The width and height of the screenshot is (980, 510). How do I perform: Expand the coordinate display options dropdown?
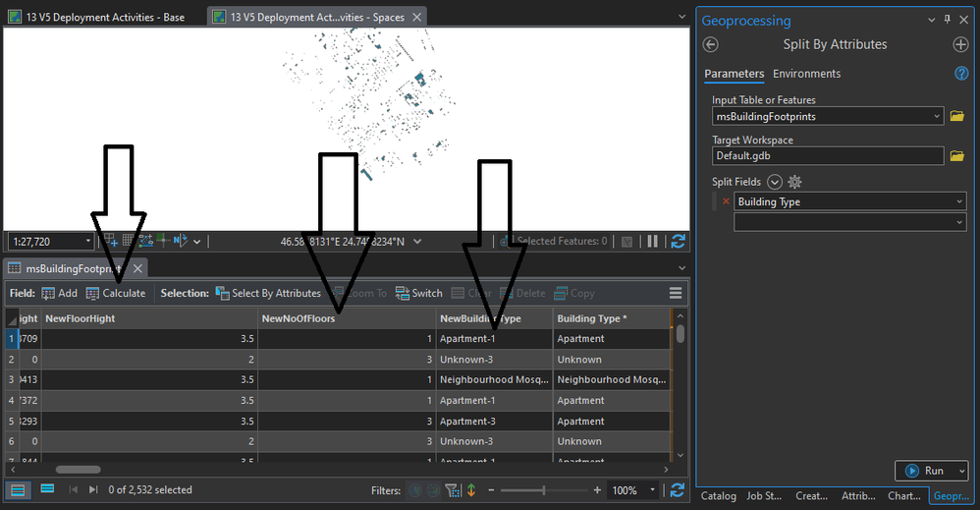point(417,241)
